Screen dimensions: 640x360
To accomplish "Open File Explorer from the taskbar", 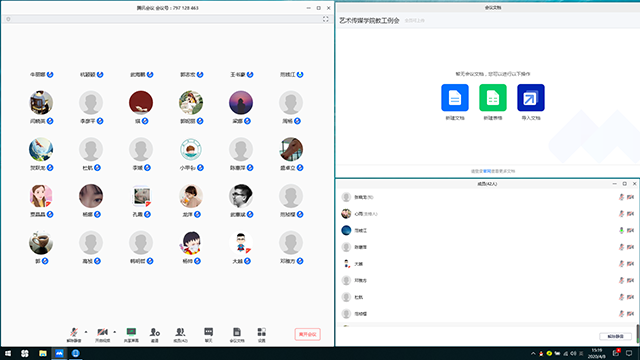I will (x=42, y=353).
